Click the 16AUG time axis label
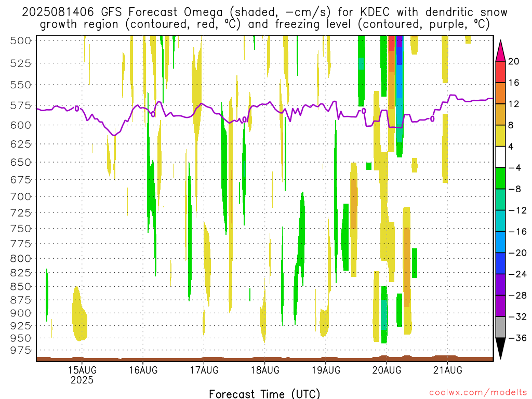Screen dimensions: 532x399 click(143, 370)
